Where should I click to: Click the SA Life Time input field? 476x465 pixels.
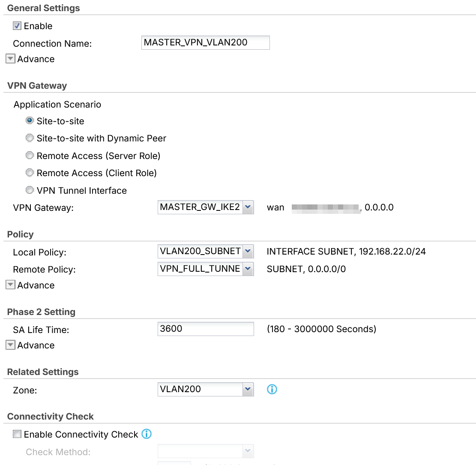(x=206, y=329)
